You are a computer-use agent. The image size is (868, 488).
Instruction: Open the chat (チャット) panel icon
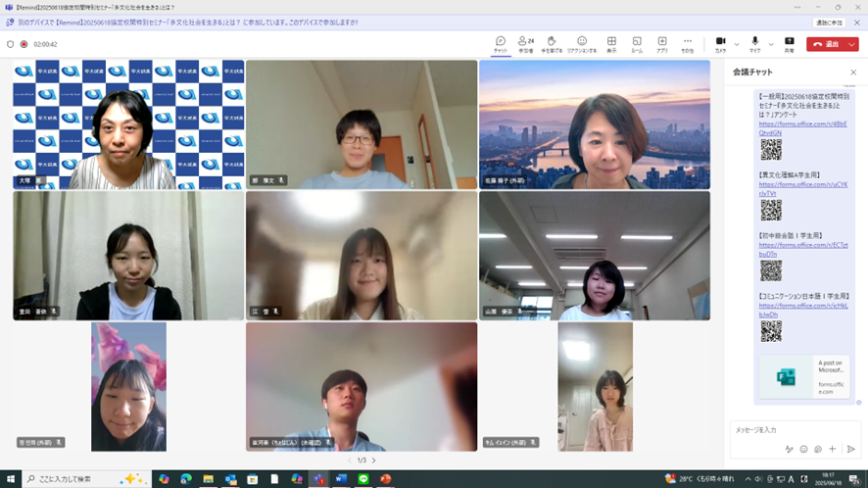tap(501, 43)
